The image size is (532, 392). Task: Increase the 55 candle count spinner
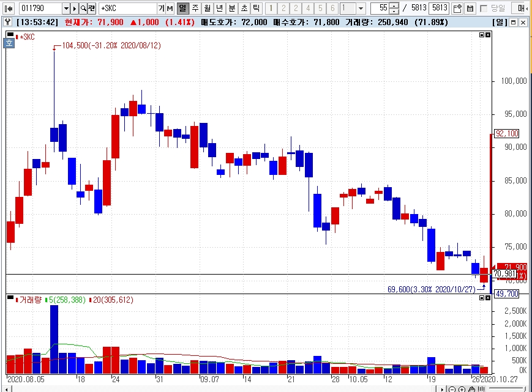[x=394, y=6]
